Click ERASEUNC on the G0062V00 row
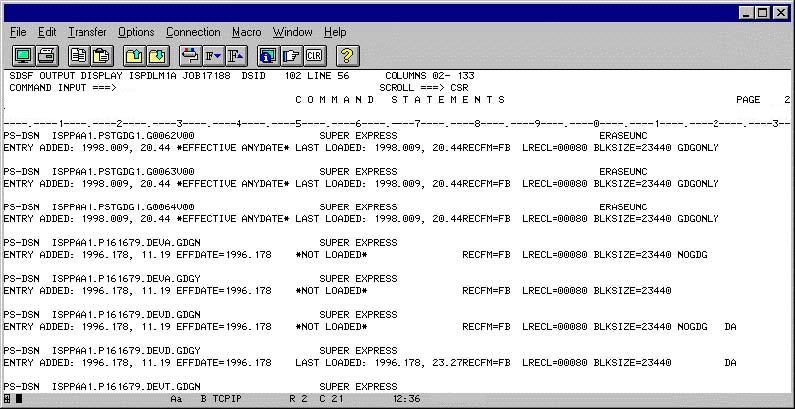The width and height of the screenshot is (795, 409). (x=623, y=136)
